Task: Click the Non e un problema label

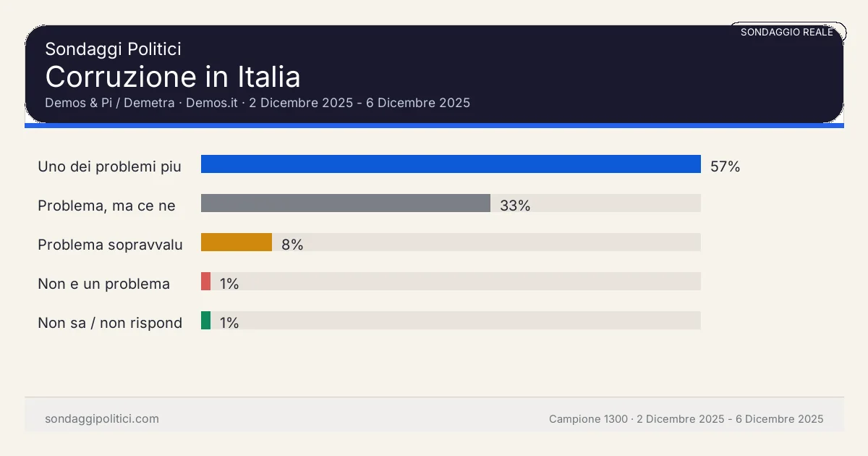Action: coord(103,284)
